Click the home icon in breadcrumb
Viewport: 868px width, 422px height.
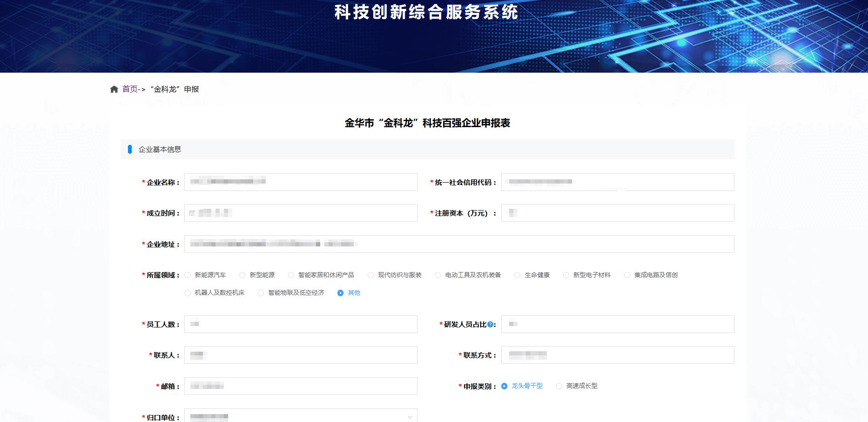point(114,89)
